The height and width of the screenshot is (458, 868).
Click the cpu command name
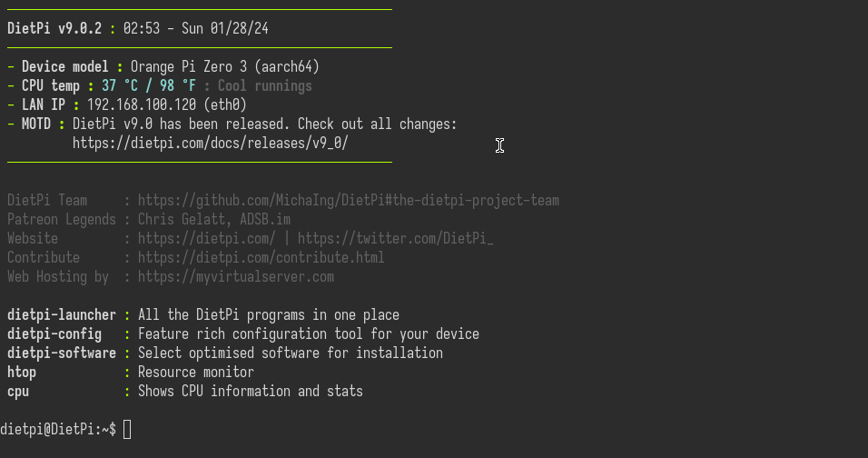18,391
